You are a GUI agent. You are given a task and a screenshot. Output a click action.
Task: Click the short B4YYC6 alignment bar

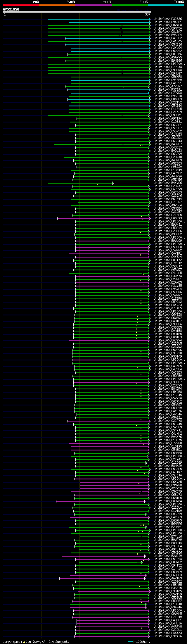[81, 183]
